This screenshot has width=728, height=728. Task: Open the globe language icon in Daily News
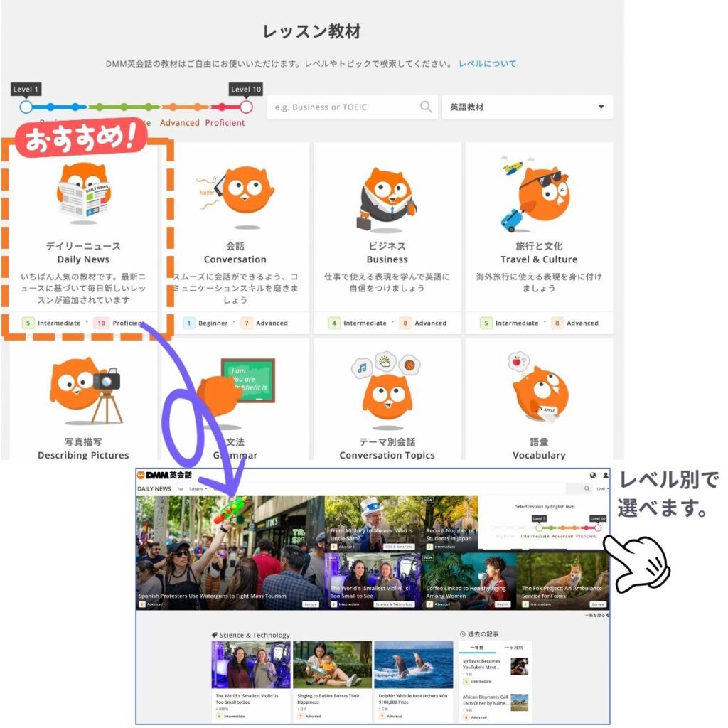(x=592, y=475)
